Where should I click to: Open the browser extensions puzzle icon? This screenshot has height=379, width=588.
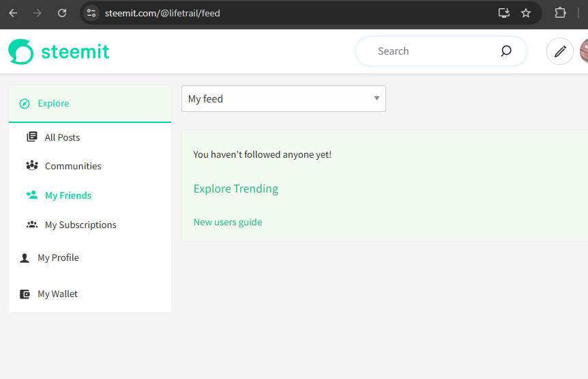point(560,13)
